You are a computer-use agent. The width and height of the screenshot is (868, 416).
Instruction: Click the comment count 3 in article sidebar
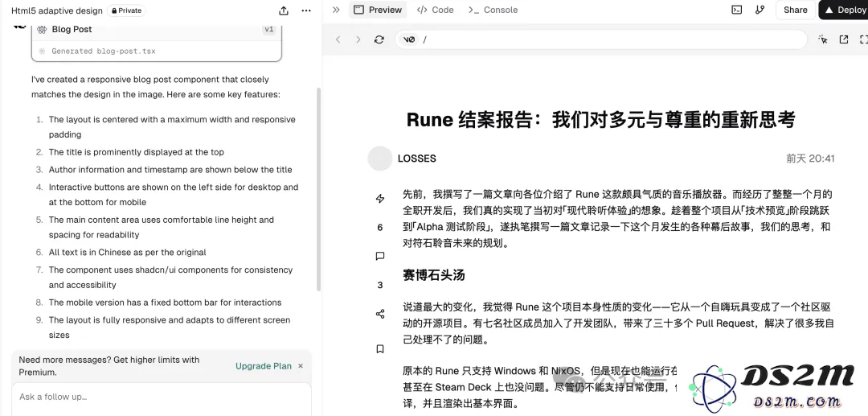[379, 285]
